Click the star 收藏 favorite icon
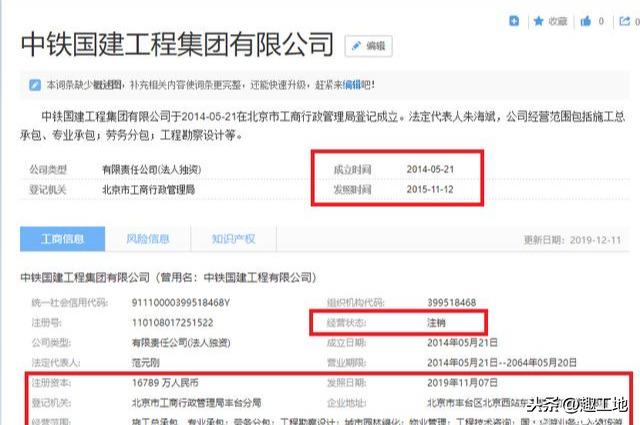 click(538, 21)
